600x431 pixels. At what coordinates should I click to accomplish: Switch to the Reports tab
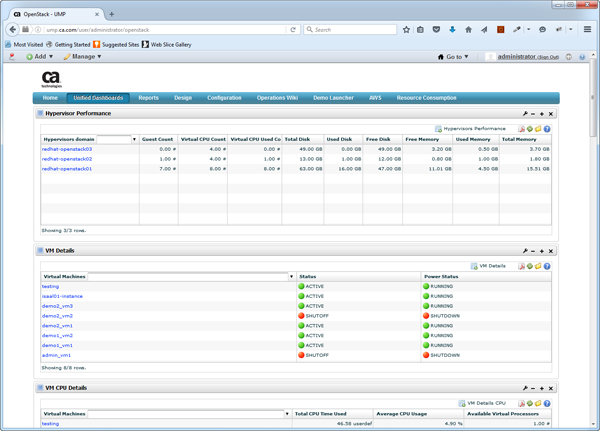(x=148, y=98)
